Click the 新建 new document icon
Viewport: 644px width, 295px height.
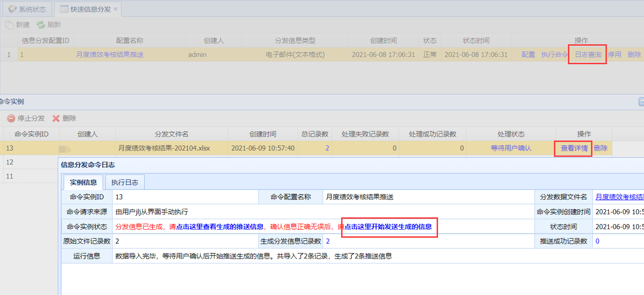[9, 25]
